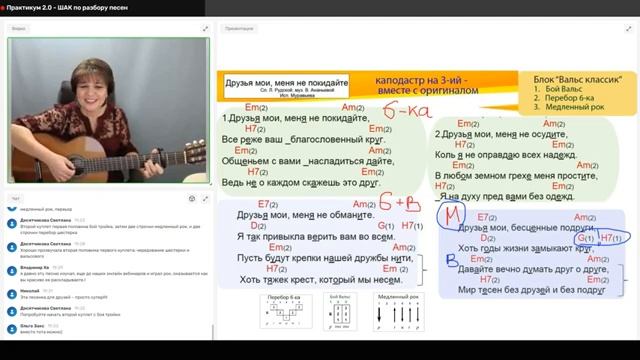Click lyric line 'Хоть тяжек крест, который мы несем.'
This screenshot has height=360, width=640.
tap(321, 280)
